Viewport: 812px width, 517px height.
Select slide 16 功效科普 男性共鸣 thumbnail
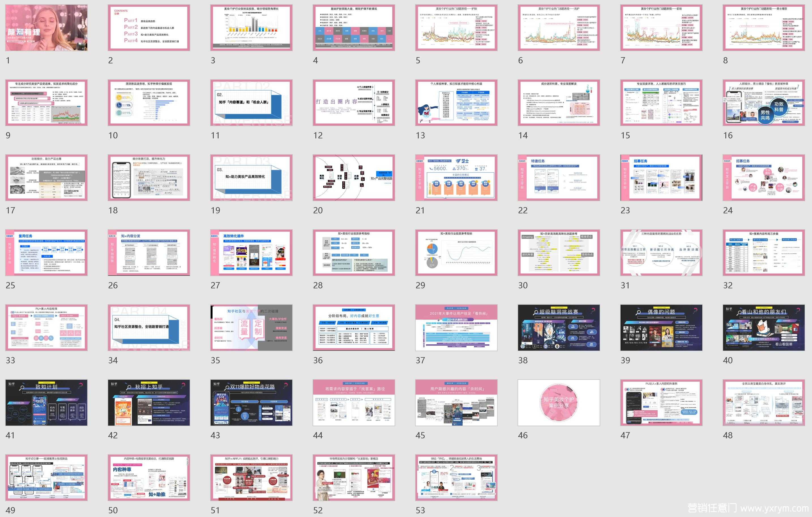coord(764,103)
